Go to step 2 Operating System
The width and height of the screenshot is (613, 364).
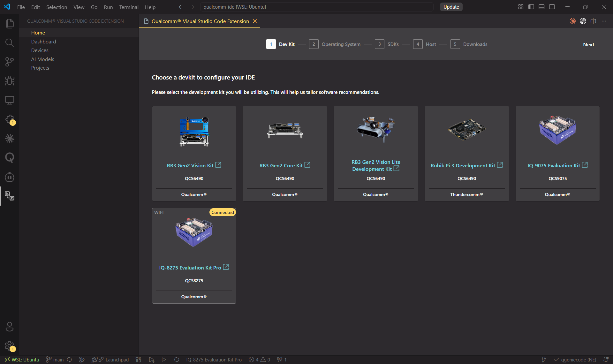tap(335, 44)
